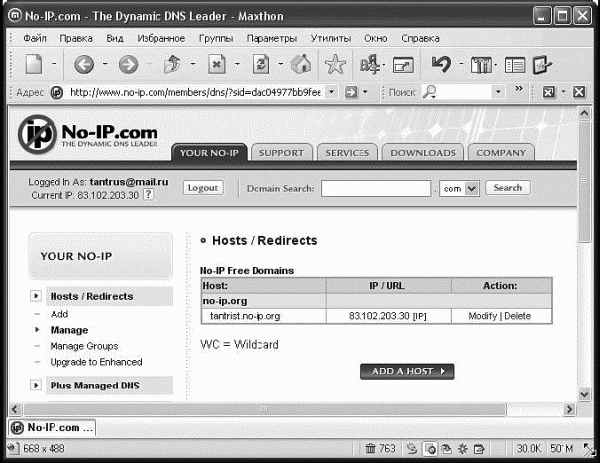Click the ADD A HOST button
Image resolution: width=600 pixels, height=463 pixels.
407,371
